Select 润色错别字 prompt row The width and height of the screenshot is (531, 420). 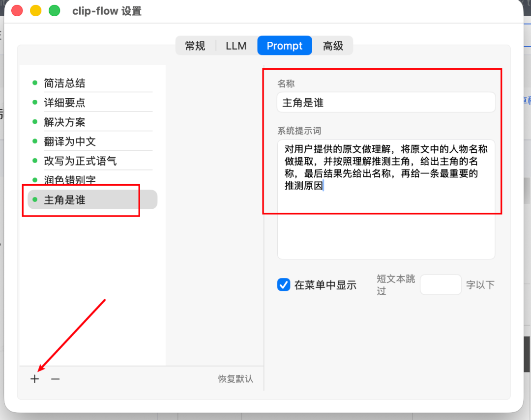pyautogui.click(x=92, y=180)
